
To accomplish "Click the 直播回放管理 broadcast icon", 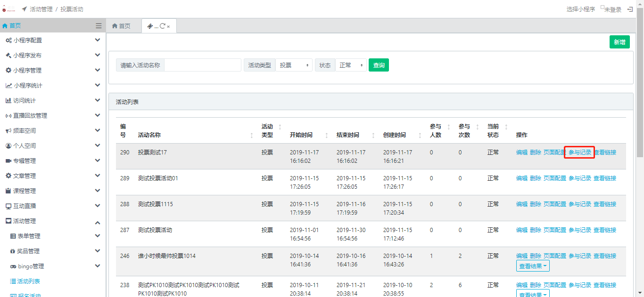I will click(x=8, y=116).
